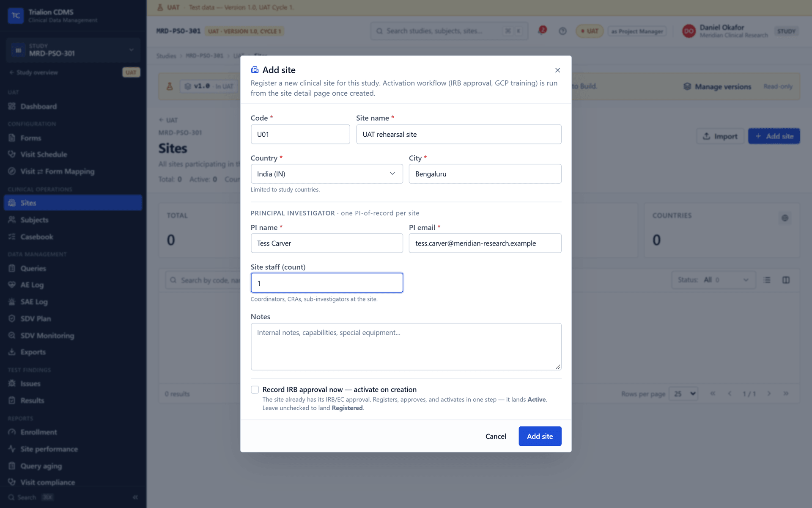Click the STUDY badge in the header

click(786, 31)
